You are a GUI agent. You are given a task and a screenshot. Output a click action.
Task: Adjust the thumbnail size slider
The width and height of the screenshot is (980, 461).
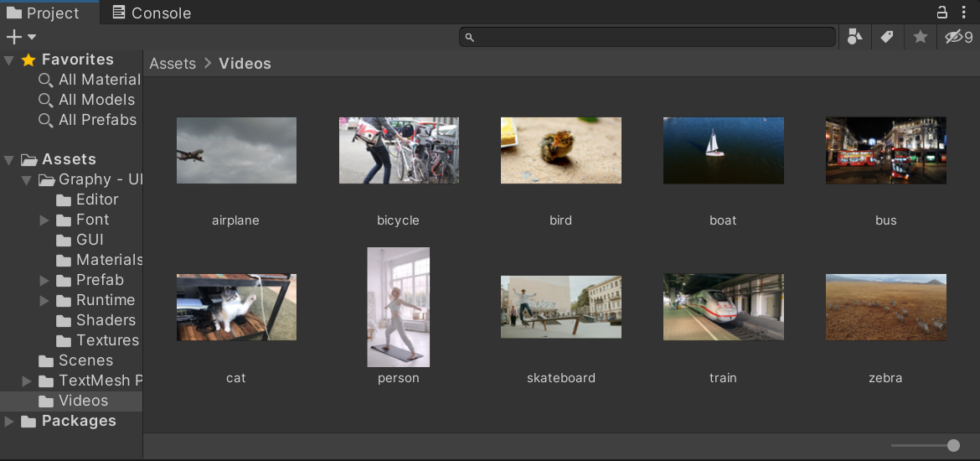(x=952, y=445)
